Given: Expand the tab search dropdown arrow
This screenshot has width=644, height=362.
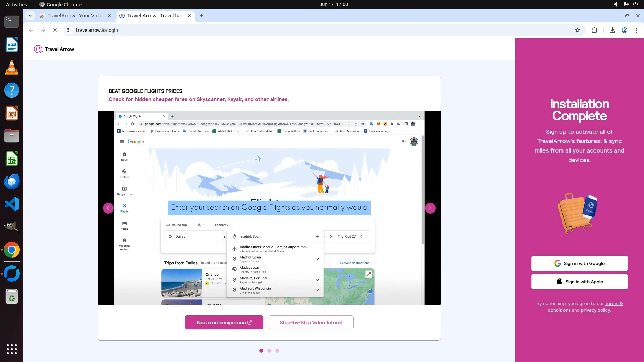Looking at the screenshot, I should (30, 16).
